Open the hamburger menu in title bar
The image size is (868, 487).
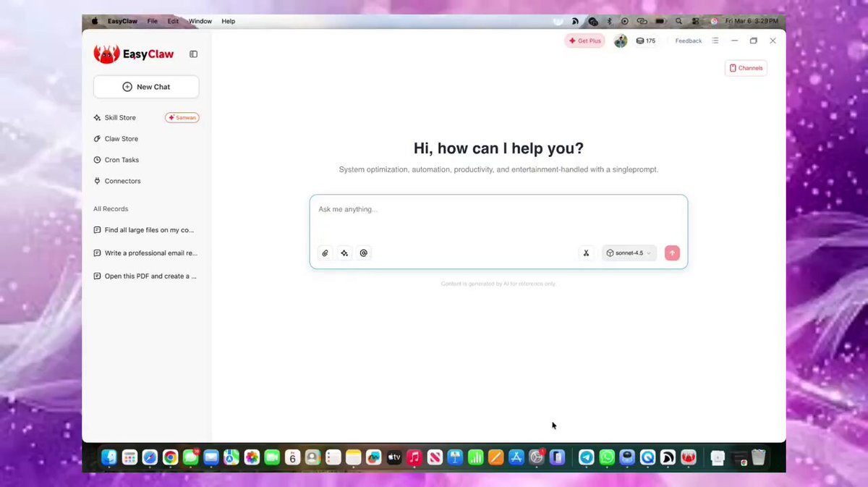click(x=715, y=41)
